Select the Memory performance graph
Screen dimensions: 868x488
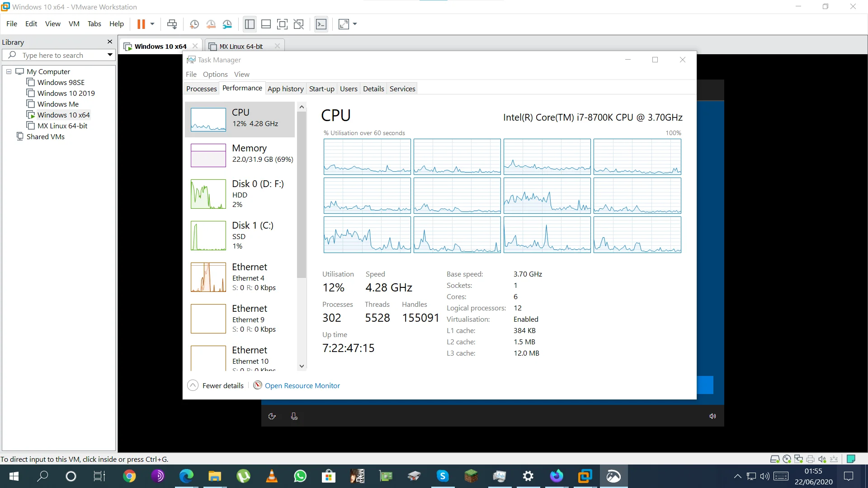(x=240, y=155)
